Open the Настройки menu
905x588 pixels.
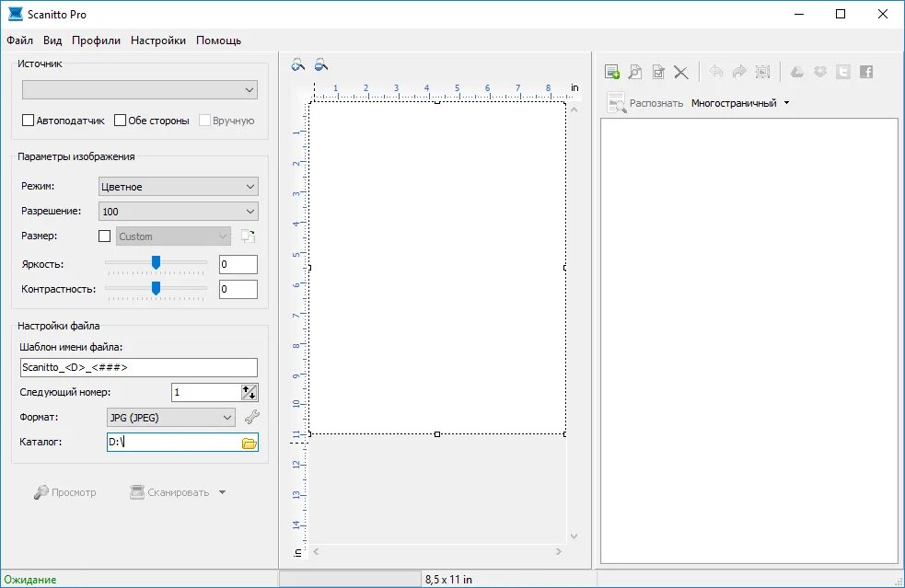coord(158,40)
